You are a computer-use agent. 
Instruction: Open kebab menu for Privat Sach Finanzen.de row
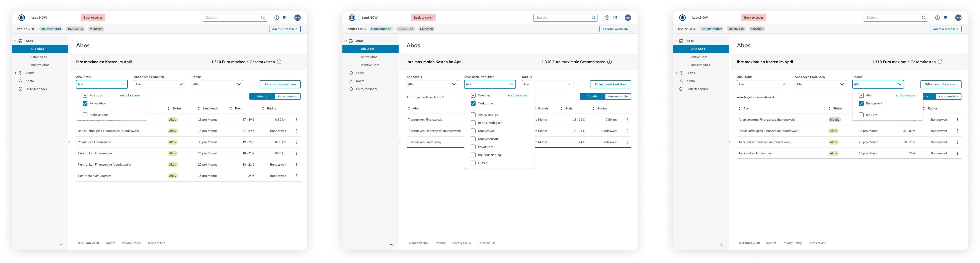[x=297, y=142]
